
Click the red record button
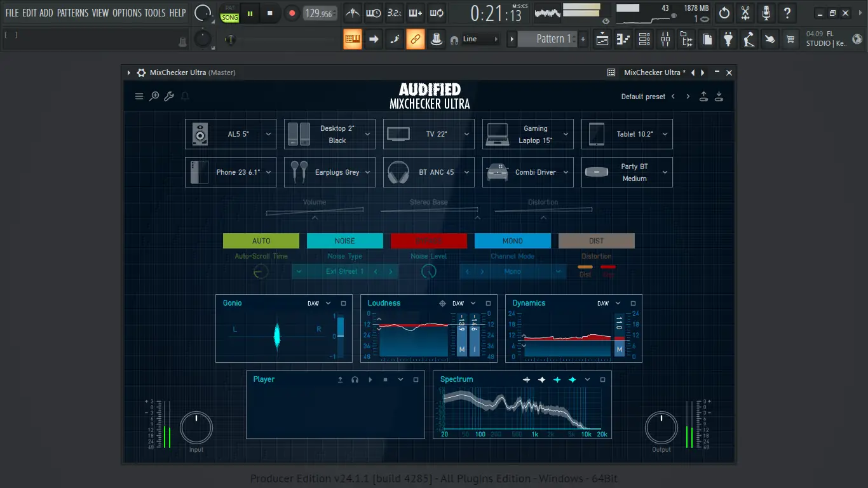[x=292, y=13]
